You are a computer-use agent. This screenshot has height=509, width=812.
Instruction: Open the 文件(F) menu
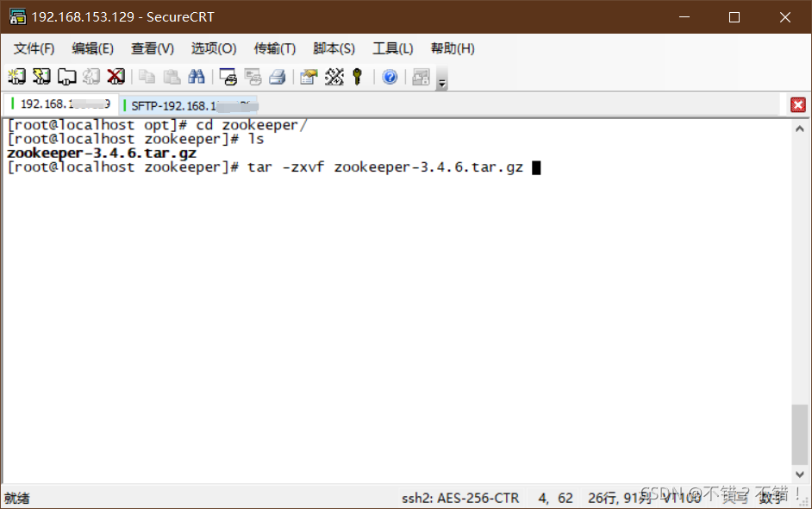click(x=34, y=48)
